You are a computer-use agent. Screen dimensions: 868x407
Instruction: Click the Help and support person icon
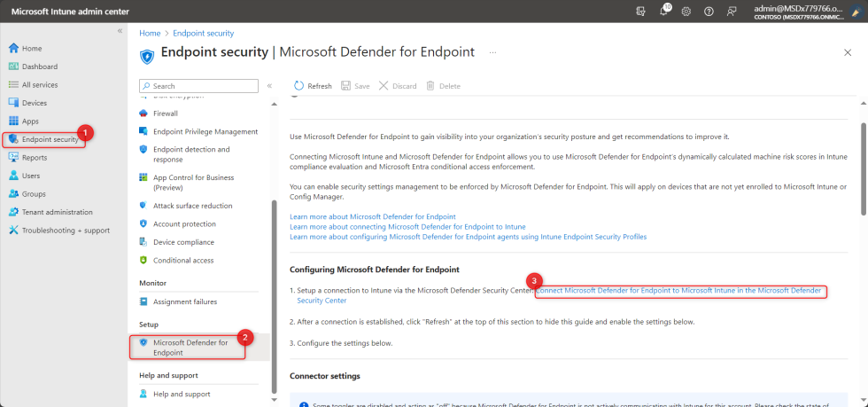(x=143, y=394)
